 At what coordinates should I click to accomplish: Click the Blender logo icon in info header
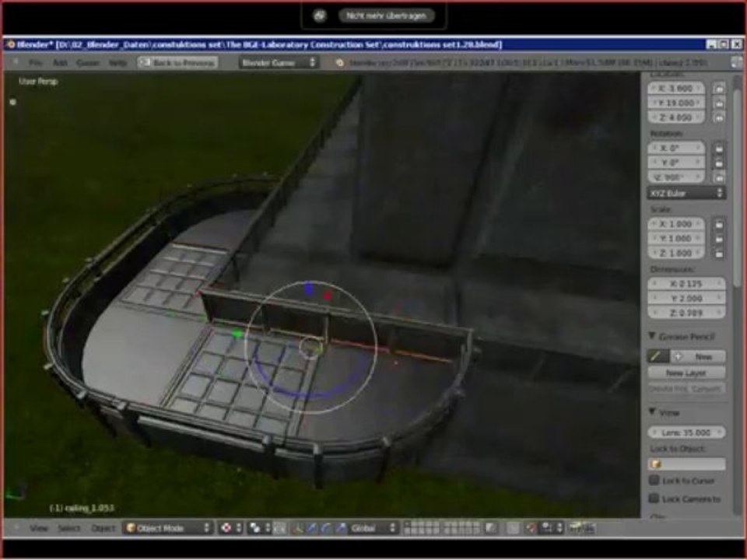tap(340, 63)
